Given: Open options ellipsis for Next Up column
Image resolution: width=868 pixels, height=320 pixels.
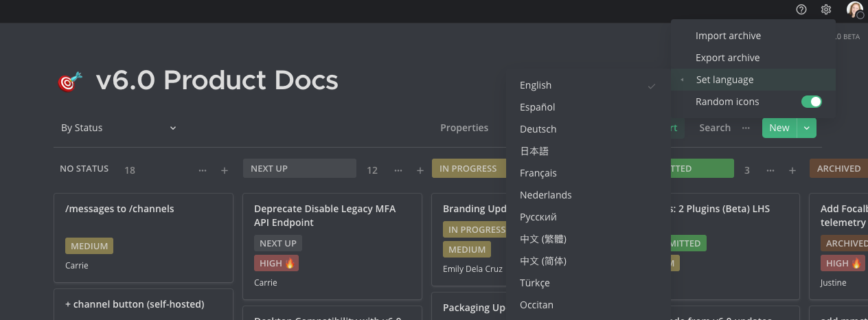Looking at the screenshot, I should pos(398,170).
